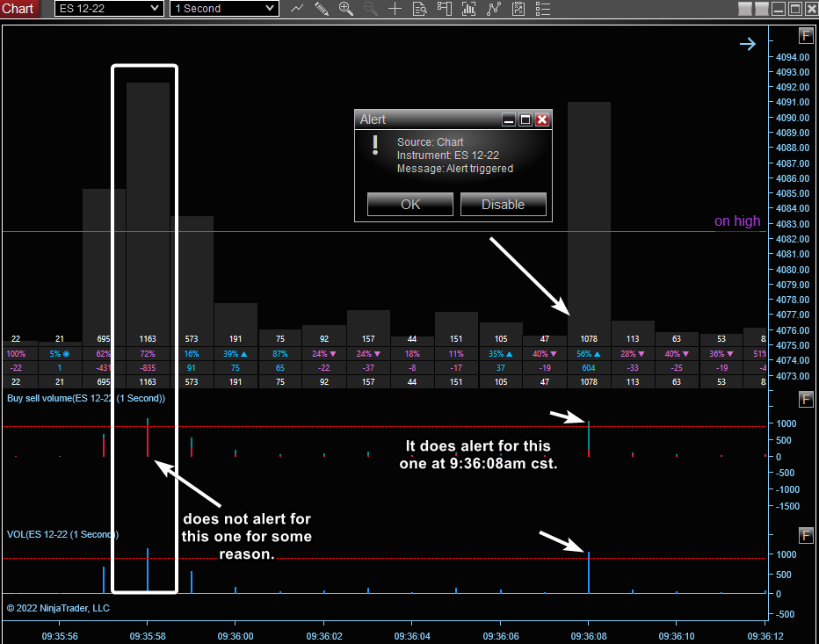
Task: Click the Alert message 'Alert triggered' text
Action: [x=480, y=169]
